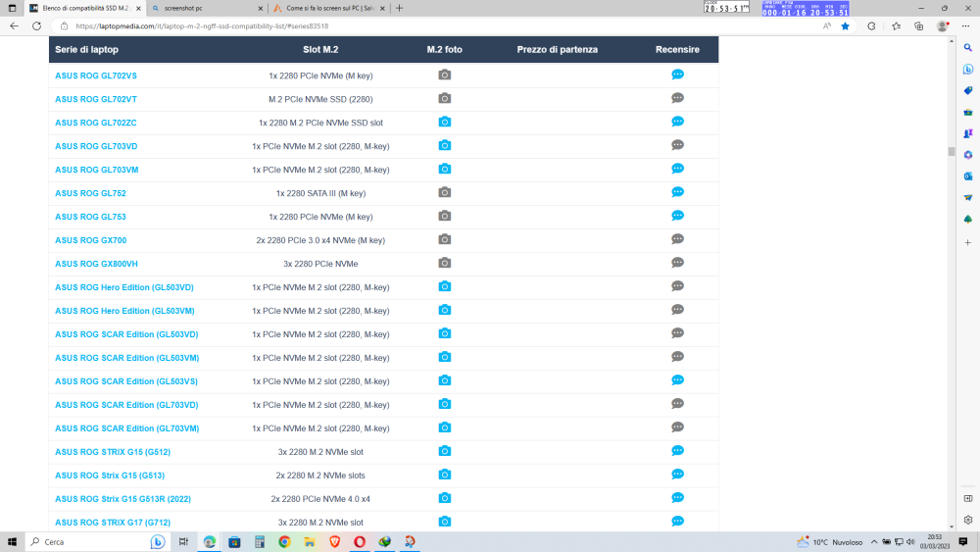
Task: Open Calculator from taskbar
Action: pyautogui.click(x=260, y=542)
